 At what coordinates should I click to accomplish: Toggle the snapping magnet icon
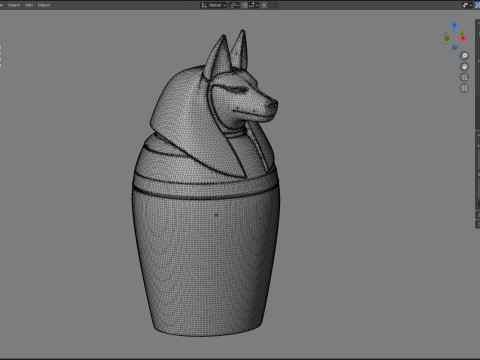click(245, 5)
